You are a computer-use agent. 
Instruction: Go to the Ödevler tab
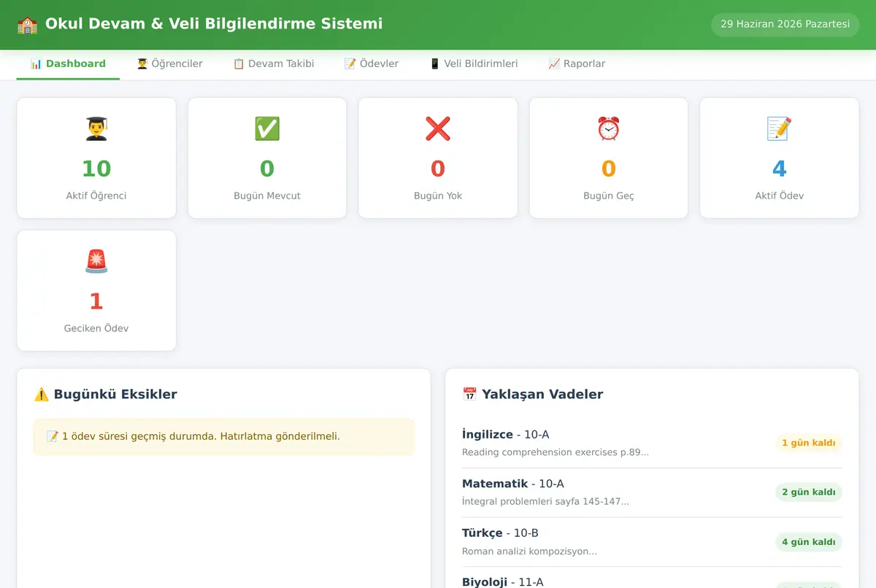click(x=371, y=64)
